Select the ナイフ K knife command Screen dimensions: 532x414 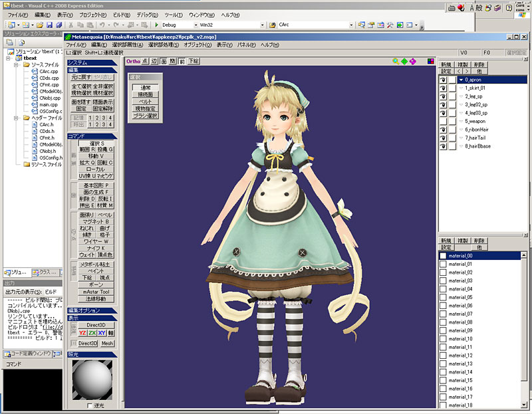tap(96, 249)
